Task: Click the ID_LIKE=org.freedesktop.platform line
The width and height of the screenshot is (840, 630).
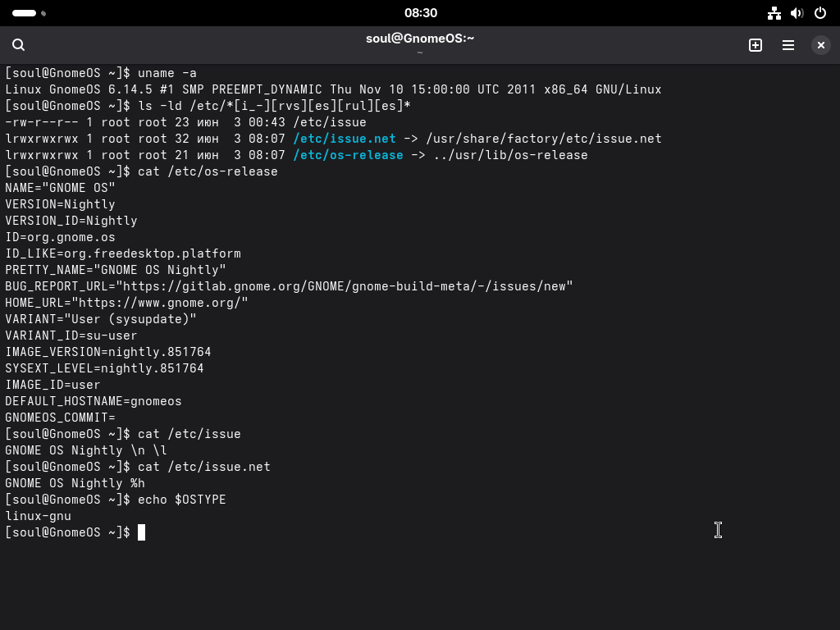Action: click(123, 253)
